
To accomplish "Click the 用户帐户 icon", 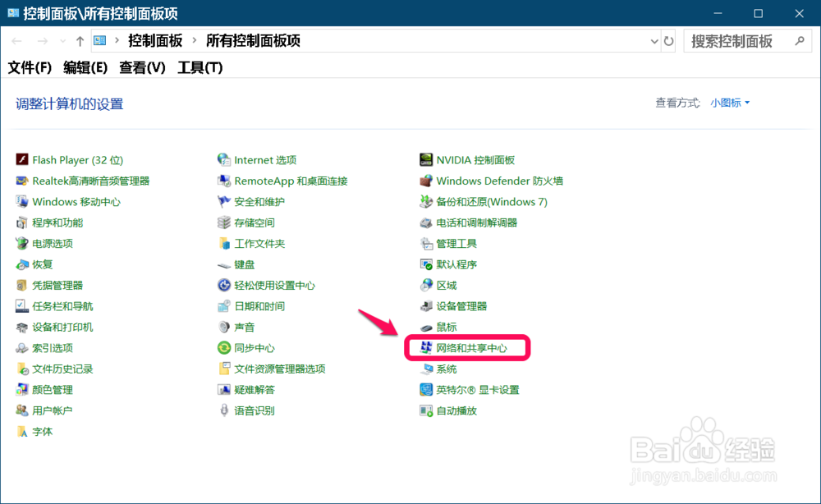I will pos(22,411).
